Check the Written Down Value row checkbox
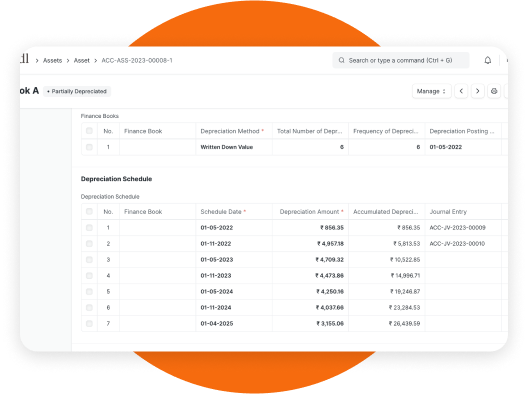Viewport: 528px width, 394px height. (89, 147)
